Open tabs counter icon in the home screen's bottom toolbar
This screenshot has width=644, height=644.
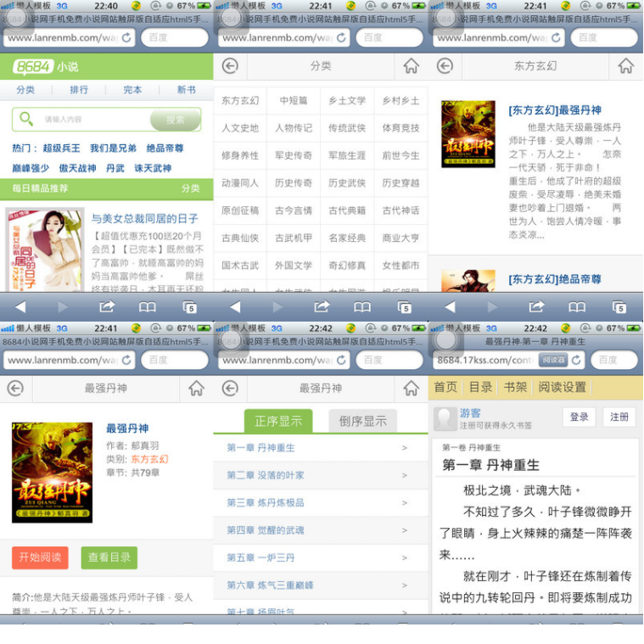click(x=189, y=307)
